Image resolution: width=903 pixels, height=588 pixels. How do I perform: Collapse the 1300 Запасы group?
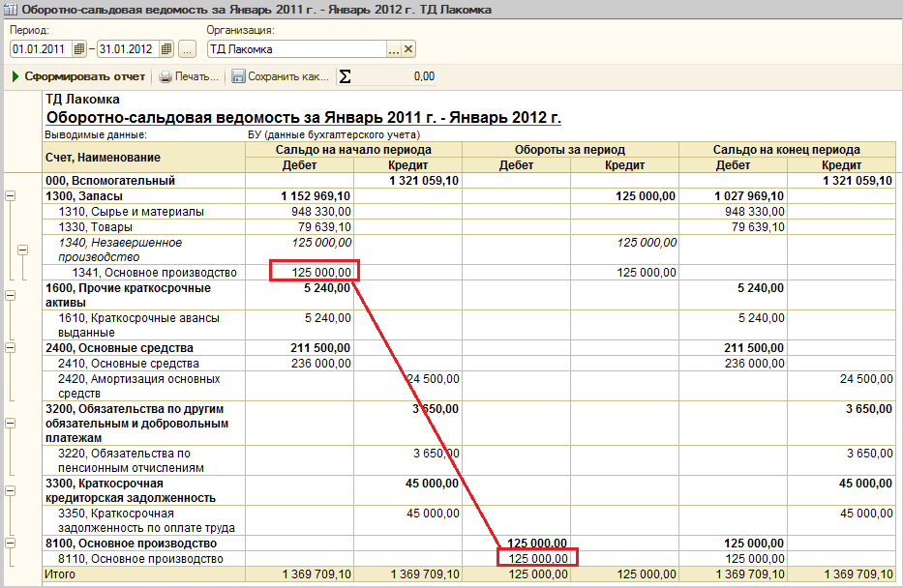[x=11, y=196]
